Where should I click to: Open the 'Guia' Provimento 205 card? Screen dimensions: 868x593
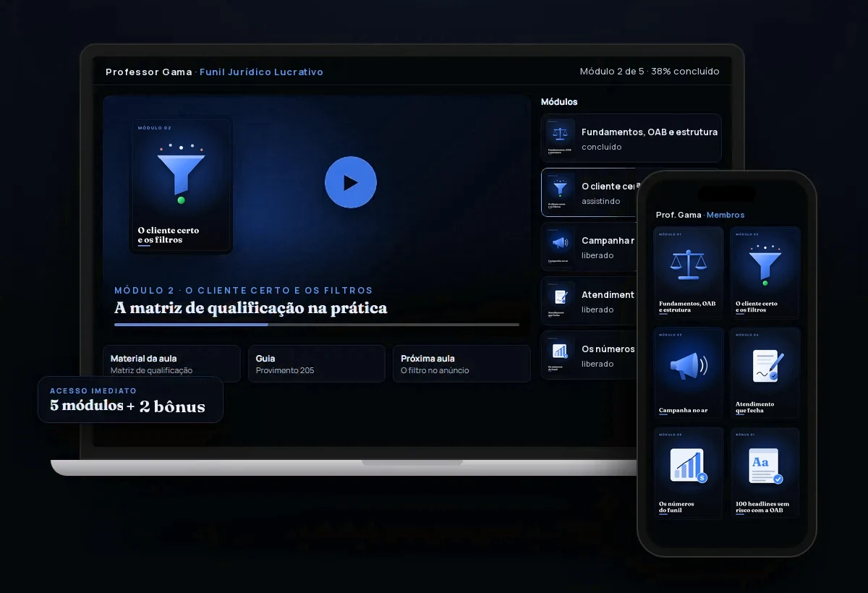pyautogui.click(x=317, y=364)
